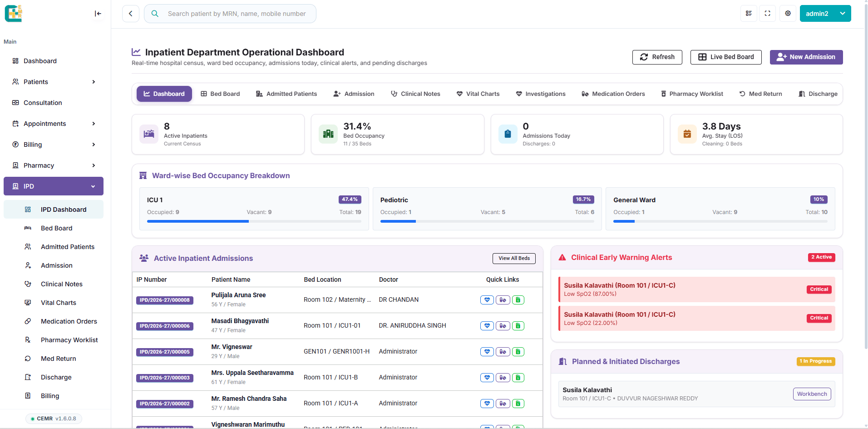Image resolution: width=868 pixels, height=429 pixels.
Task: Open vitals heart icon for Mrs. Uppala Seetharavamma
Action: tap(487, 378)
